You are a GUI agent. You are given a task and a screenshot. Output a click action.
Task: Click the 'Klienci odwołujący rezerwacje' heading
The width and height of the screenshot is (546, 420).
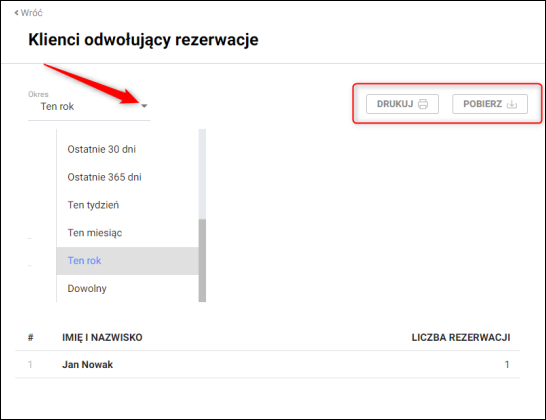click(x=143, y=39)
